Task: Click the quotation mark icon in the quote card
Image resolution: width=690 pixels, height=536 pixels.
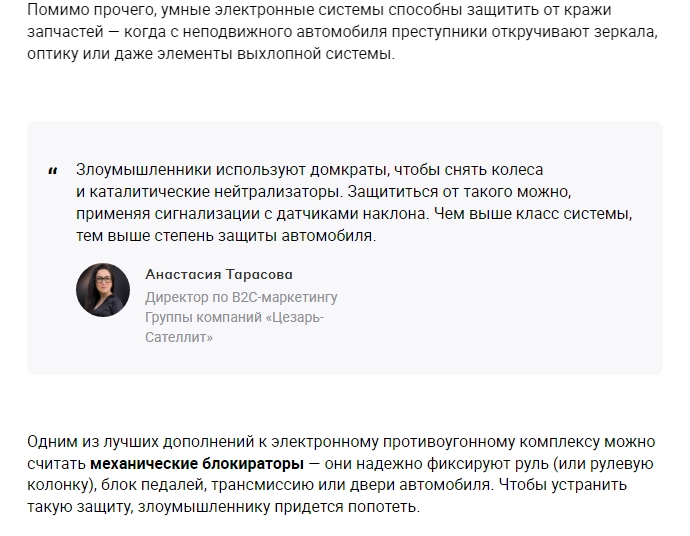Action: pyautogui.click(x=53, y=171)
